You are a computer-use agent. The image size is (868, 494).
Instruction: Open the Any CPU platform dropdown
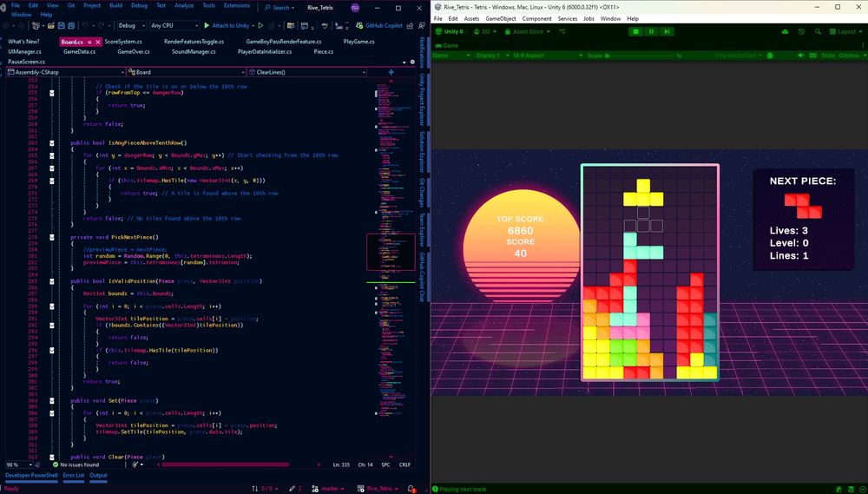click(174, 25)
